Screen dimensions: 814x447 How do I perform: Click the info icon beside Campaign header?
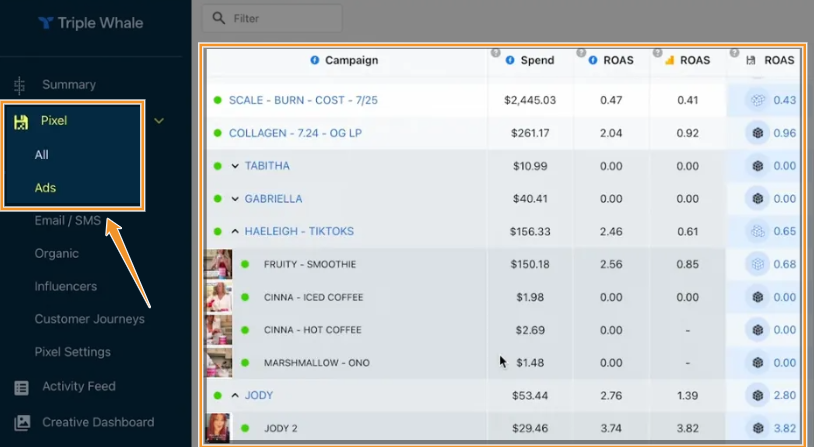[x=315, y=60]
